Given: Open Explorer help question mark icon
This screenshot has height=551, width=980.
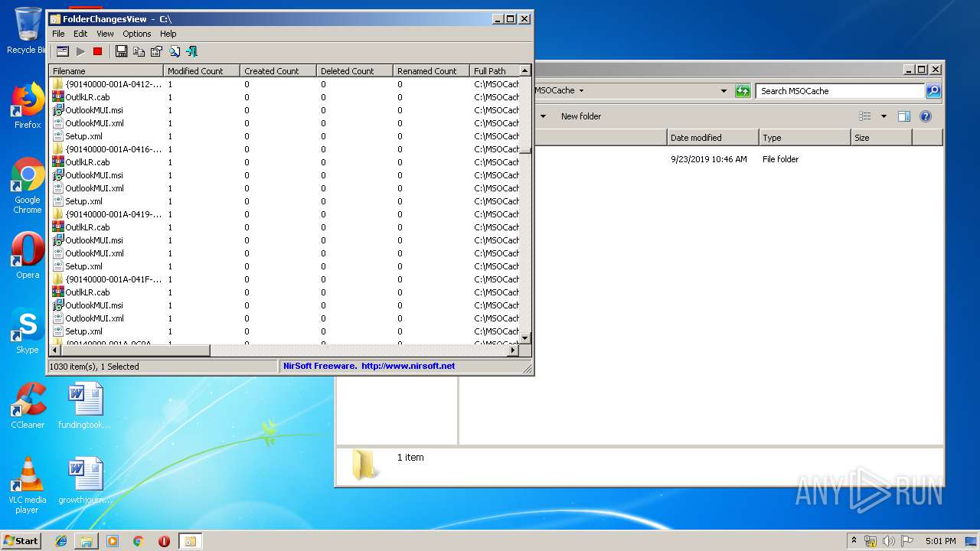Looking at the screenshot, I should pyautogui.click(x=926, y=116).
